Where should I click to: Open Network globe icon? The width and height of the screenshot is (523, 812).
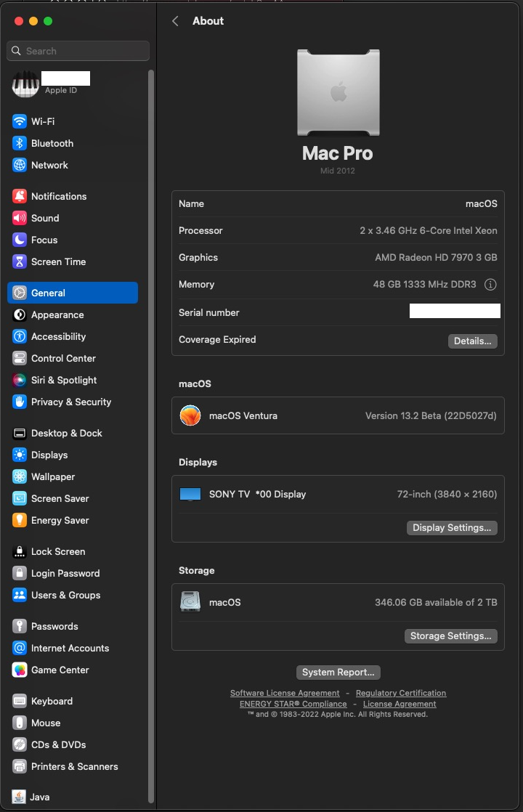click(19, 165)
